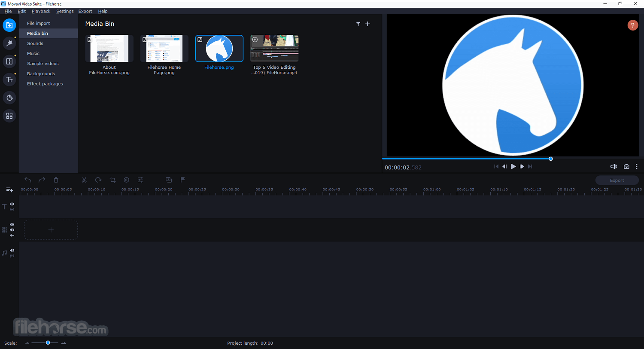
Task: Select Backgrounds in the side list
Action: point(48,73)
